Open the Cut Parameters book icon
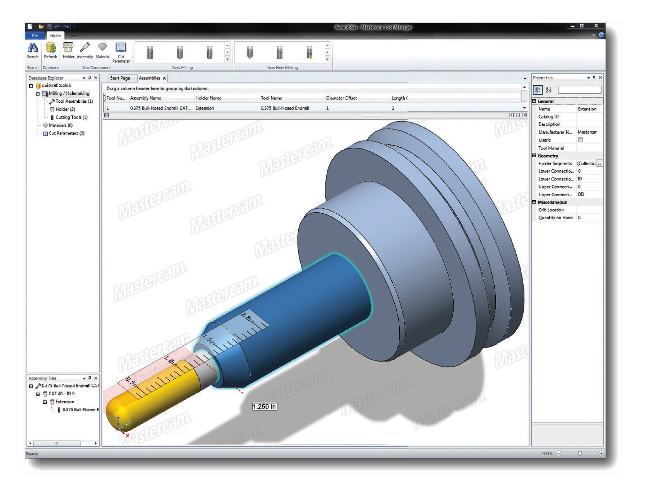The width and height of the screenshot is (645, 481). 121,47
